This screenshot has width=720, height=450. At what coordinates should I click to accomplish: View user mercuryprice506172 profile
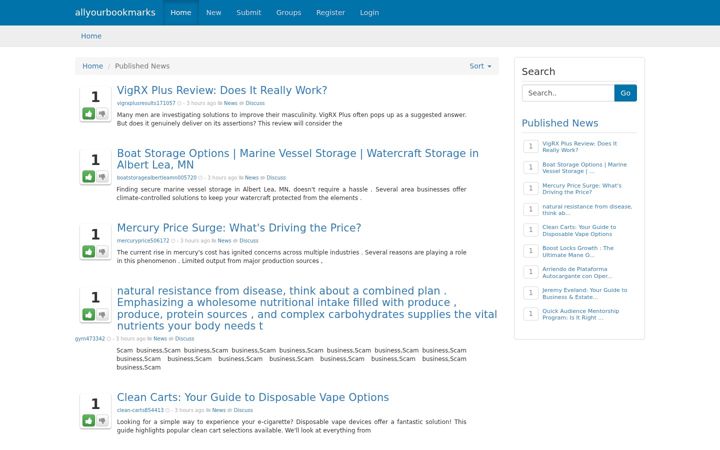coord(143,241)
